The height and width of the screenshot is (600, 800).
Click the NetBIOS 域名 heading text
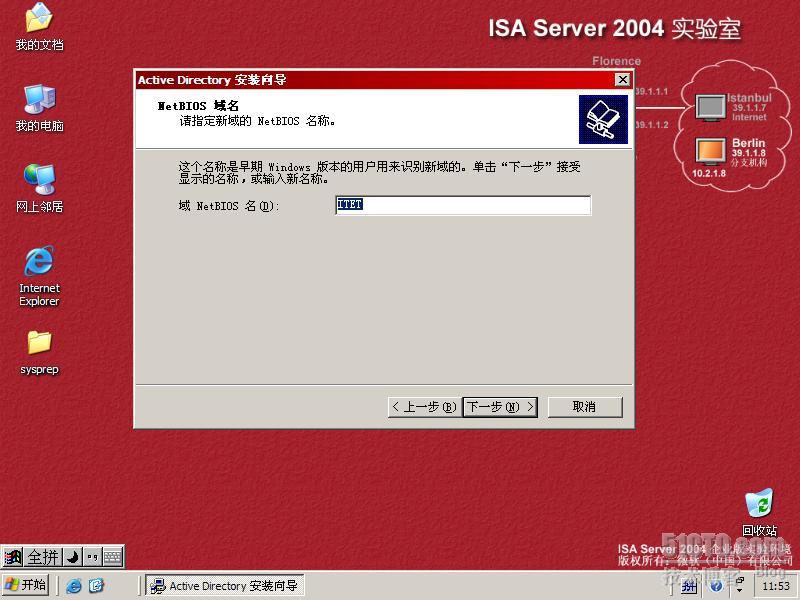tap(198, 106)
